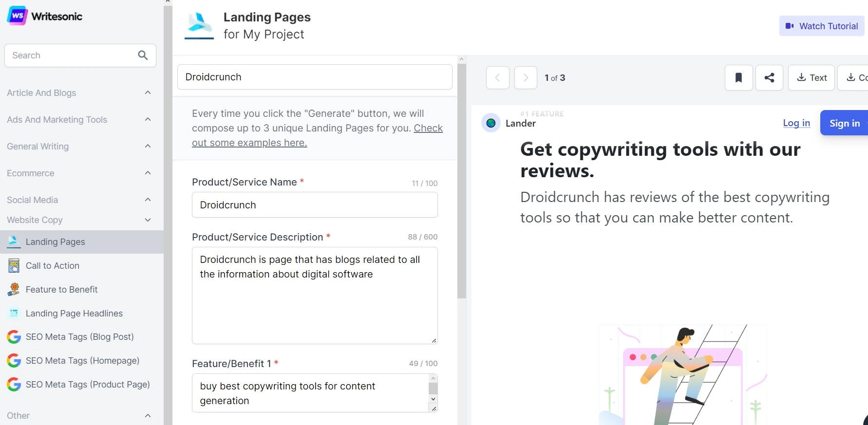Image resolution: width=868 pixels, height=425 pixels.
Task: Click Feature/Benefit textarea scroll down arrow
Action: (433, 399)
